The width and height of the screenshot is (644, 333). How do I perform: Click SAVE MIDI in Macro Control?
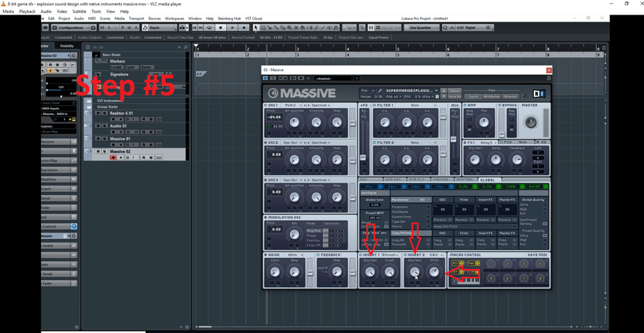coord(537,255)
